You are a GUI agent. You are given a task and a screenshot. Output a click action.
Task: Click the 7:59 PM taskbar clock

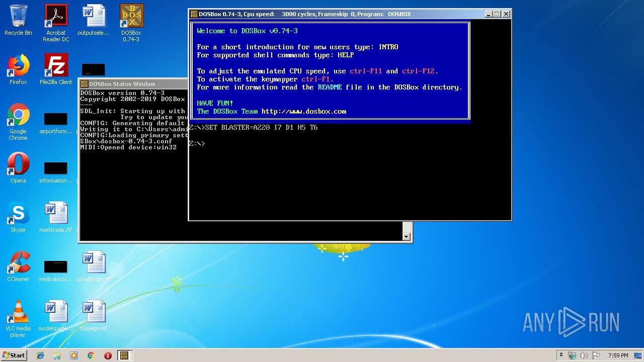[x=618, y=355]
